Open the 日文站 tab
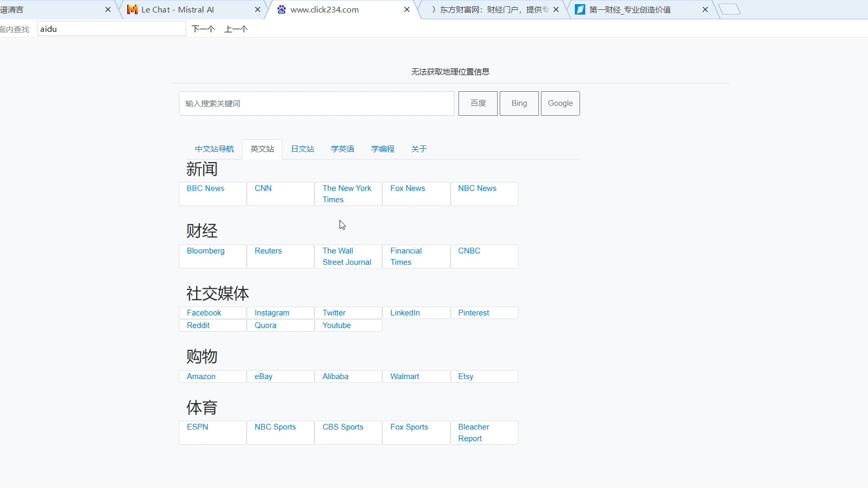This screenshot has height=488, width=868. (x=303, y=149)
